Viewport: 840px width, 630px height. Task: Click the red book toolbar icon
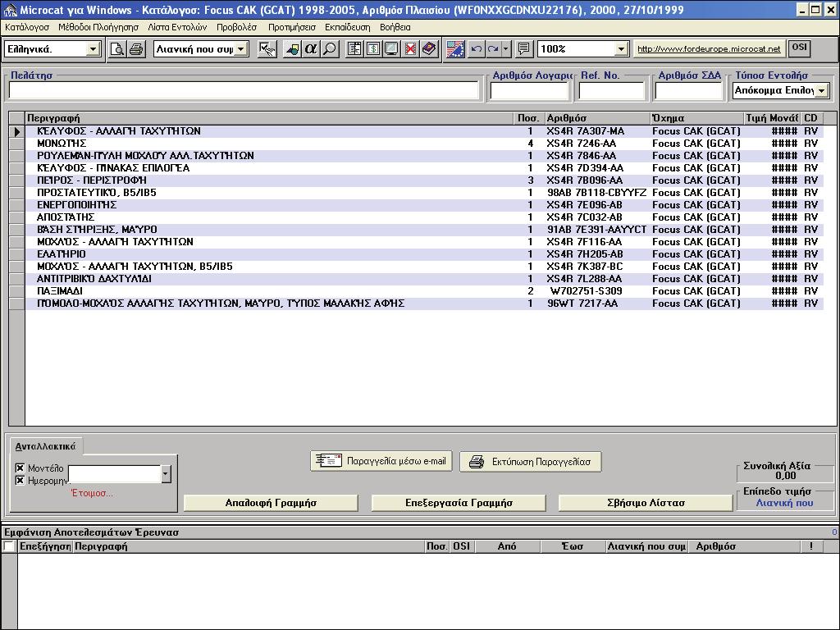click(429, 49)
